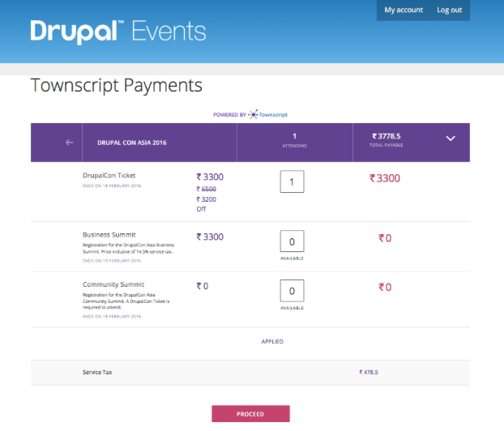Open the Drupal Events site logo
This screenshot has height=431, width=504.
(x=118, y=32)
